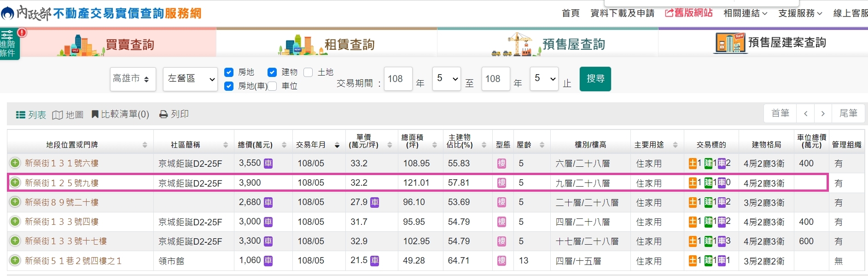Check the 土地 checkbox
Viewport: 868px width, 276px height.
pyautogui.click(x=308, y=72)
